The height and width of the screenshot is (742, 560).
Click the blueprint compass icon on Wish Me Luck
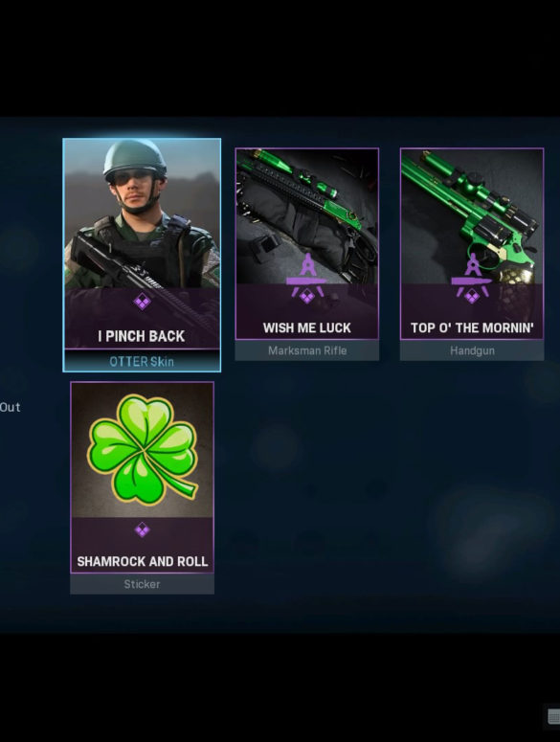[x=307, y=272]
